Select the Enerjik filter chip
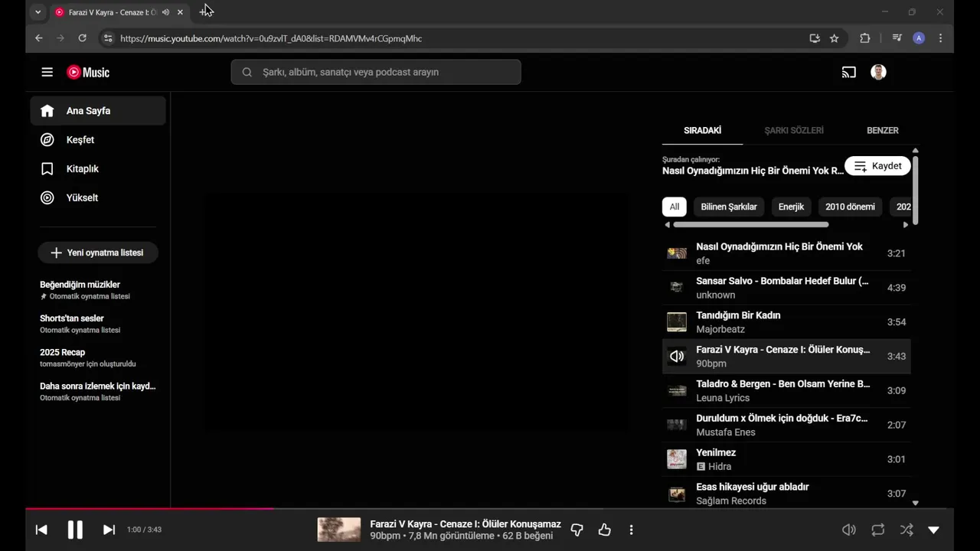This screenshot has height=551, width=980. 791,207
